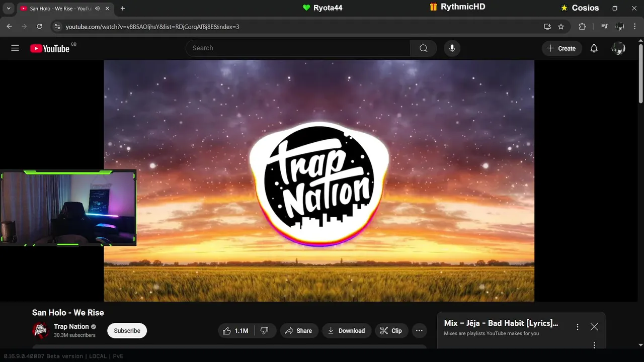Dislike the video with thumbs down
This screenshot has width=644, height=362.
(x=265, y=331)
